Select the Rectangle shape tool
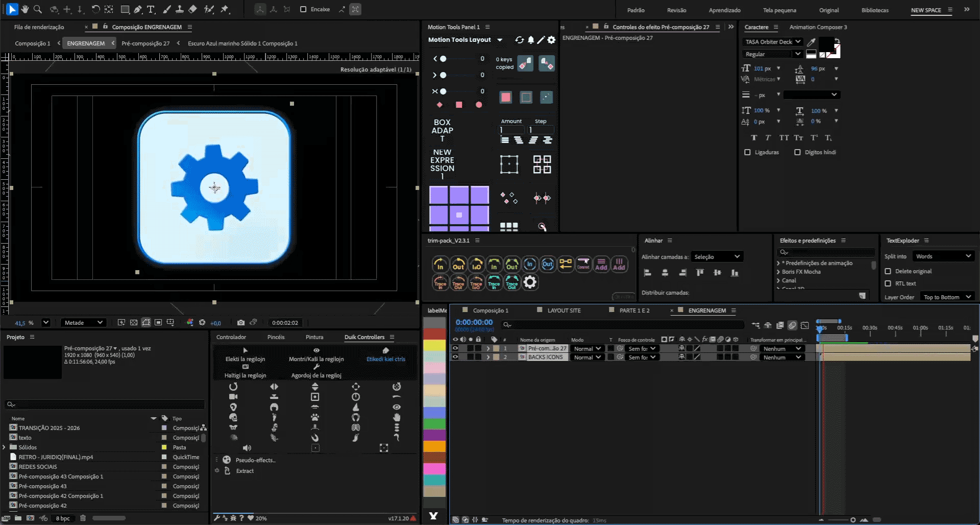Image resolution: width=980 pixels, height=525 pixels. coord(125,9)
